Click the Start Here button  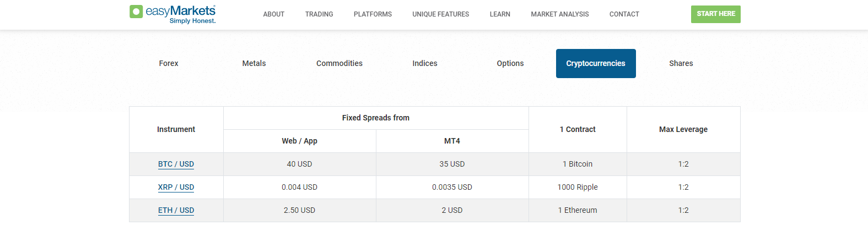click(x=716, y=14)
